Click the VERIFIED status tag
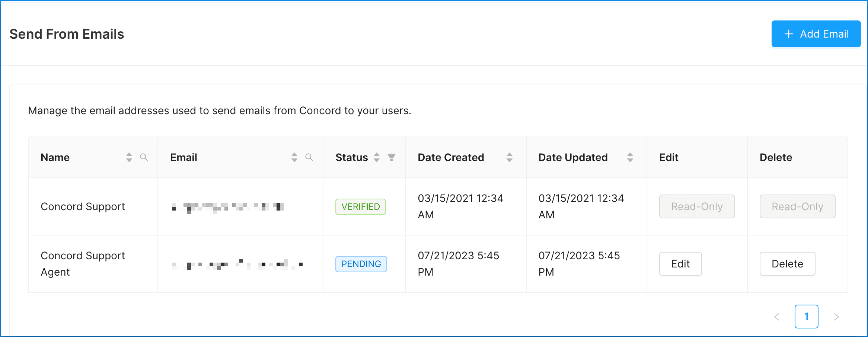Image resolution: width=868 pixels, height=337 pixels. click(361, 207)
